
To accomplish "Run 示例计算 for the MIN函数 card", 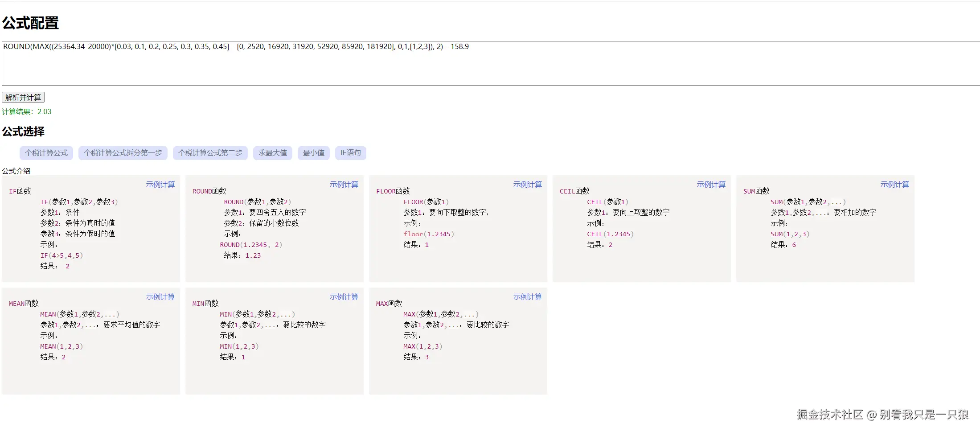I will pyautogui.click(x=344, y=296).
